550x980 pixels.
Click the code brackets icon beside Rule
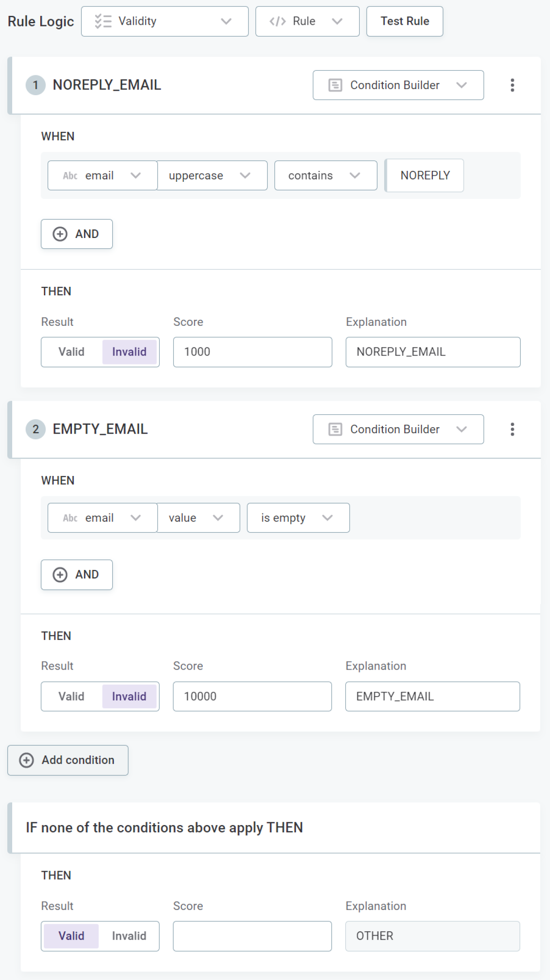(x=278, y=21)
